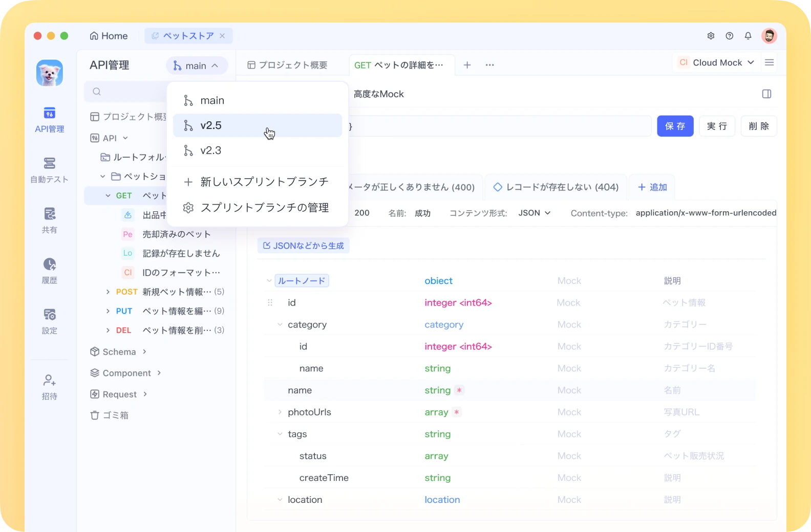Expand the photoUrls field chevron
Screen dimensions: 811x532
[280, 412]
